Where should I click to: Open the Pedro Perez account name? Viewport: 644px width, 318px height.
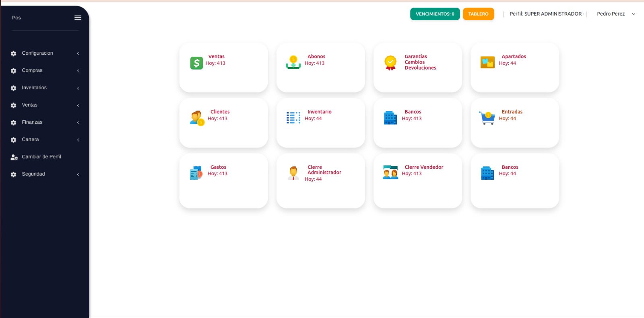[611, 14]
